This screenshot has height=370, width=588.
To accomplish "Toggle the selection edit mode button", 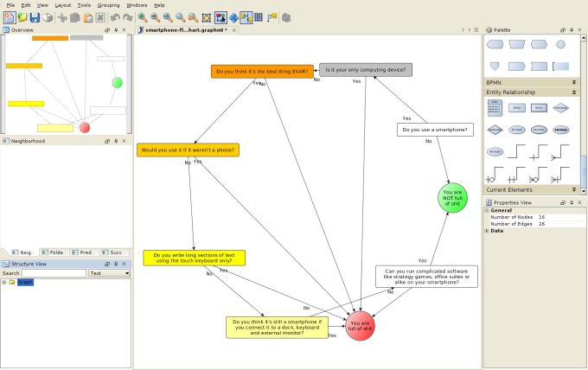I will [220, 17].
